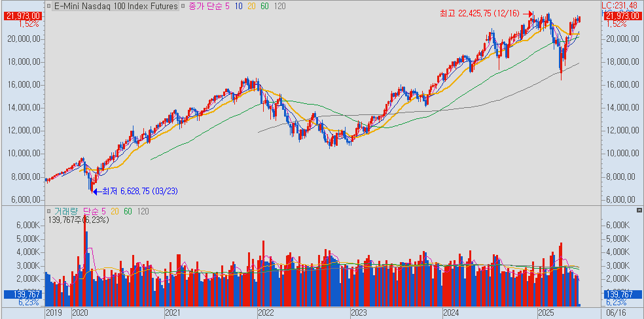Click the 2019 label on time axis
This screenshot has height=319, width=644.
[54, 313]
